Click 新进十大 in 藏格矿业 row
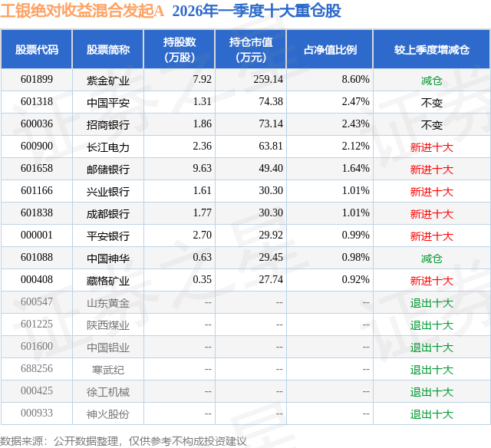The height and width of the screenshot is (448, 491). [432, 281]
